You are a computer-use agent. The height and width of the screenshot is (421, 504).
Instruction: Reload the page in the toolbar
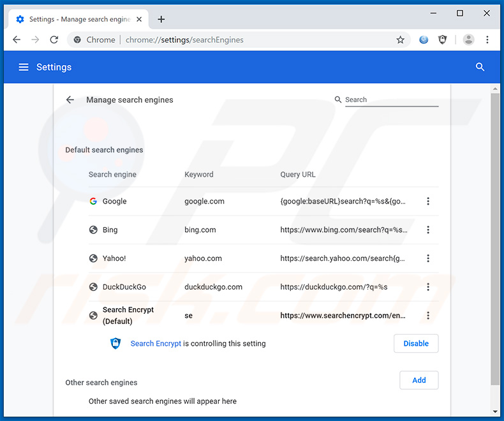[x=54, y=40]
